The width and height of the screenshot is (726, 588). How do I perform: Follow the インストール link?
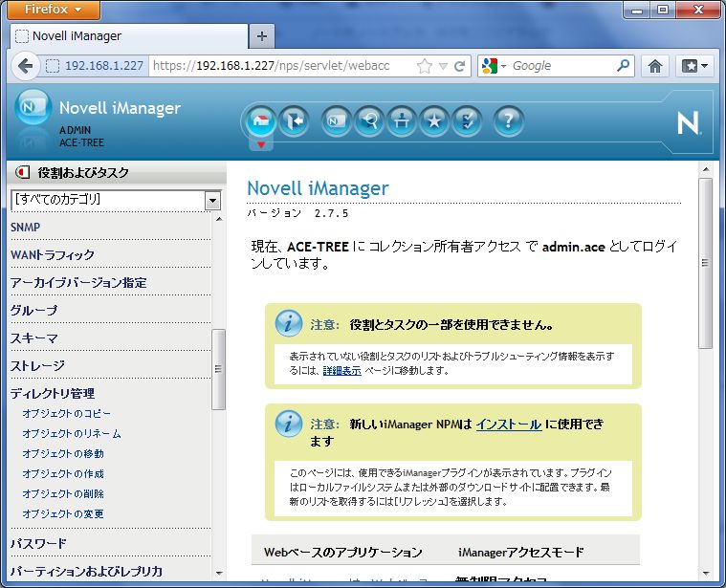509,424
